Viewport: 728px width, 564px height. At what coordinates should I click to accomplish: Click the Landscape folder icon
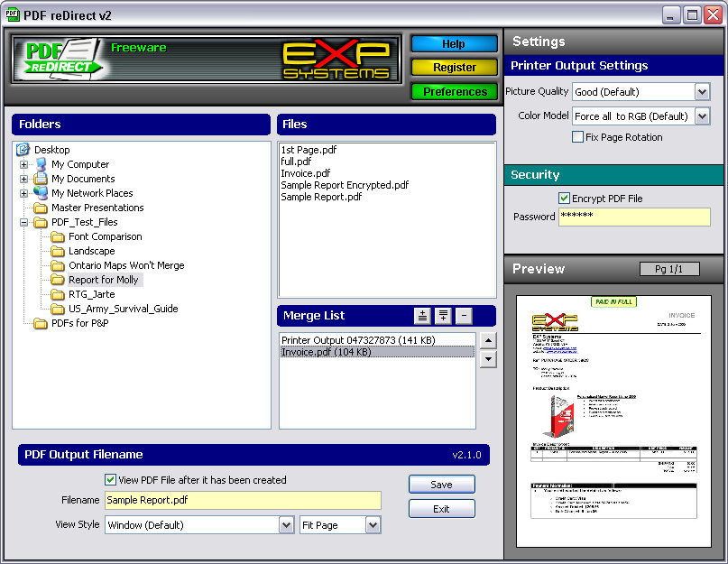point(58,251)
